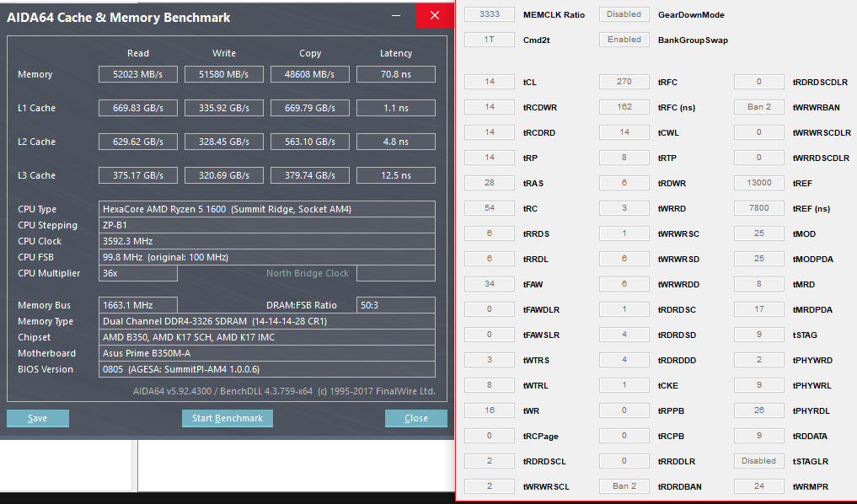Select Memory Write value 51580 MB/s
857x504 pixels.
(x=223, y=74)
